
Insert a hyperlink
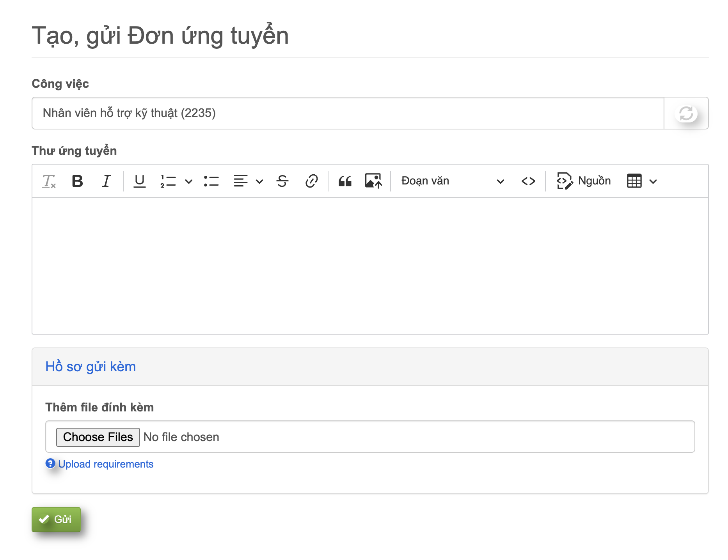coord(311,181)
